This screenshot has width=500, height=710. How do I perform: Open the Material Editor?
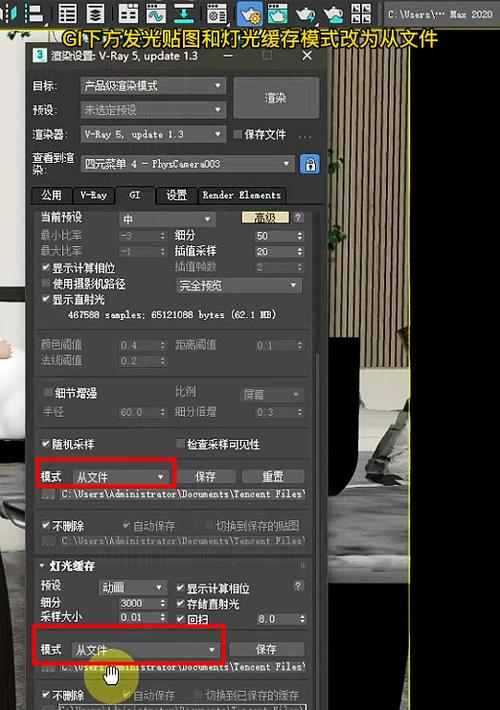tap(216, 14)
